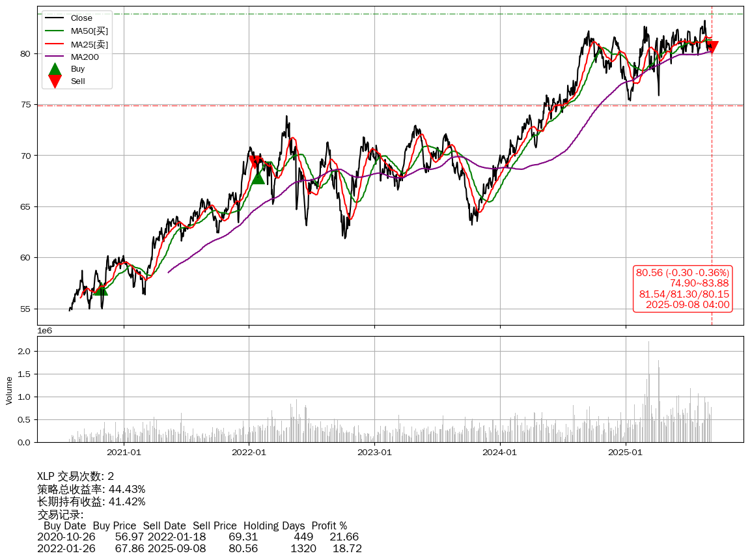Viewport: 750px width, 560px height.
Task: Click the black Close line sample in legend
Action: [55, 18]
